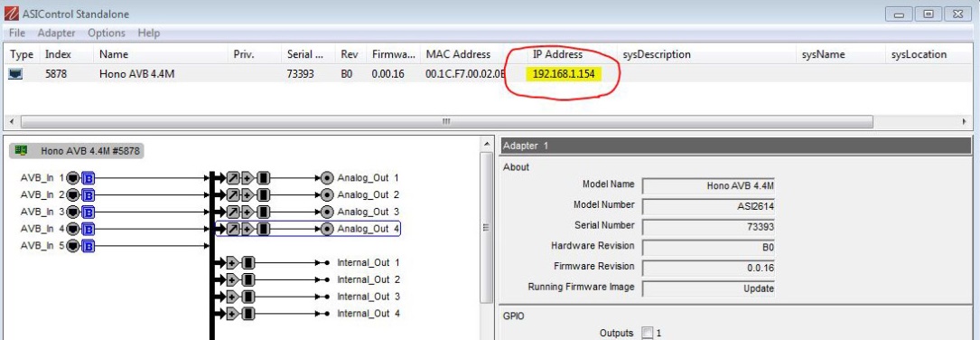Viewport: 980px width, 340px height.
Task: Click the blue B node on AVB_In 4
Action: (89, 229)
